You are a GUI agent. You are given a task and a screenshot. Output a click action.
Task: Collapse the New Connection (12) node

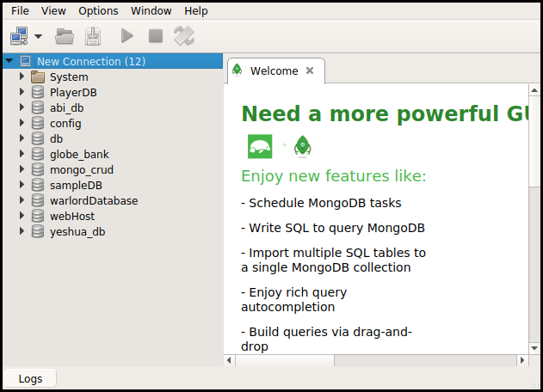coord(9,61)
